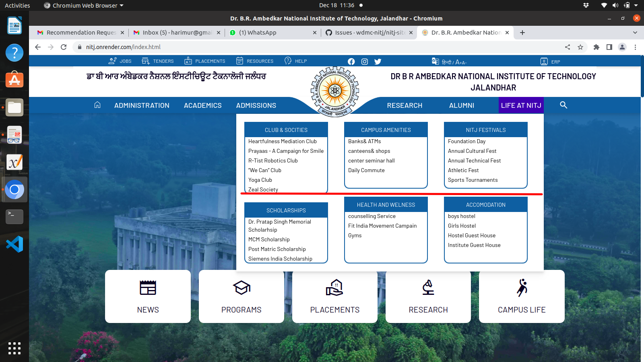Open NITJ's Twitter icon
The height and width of the screenshot is (362, 644).
378,61
